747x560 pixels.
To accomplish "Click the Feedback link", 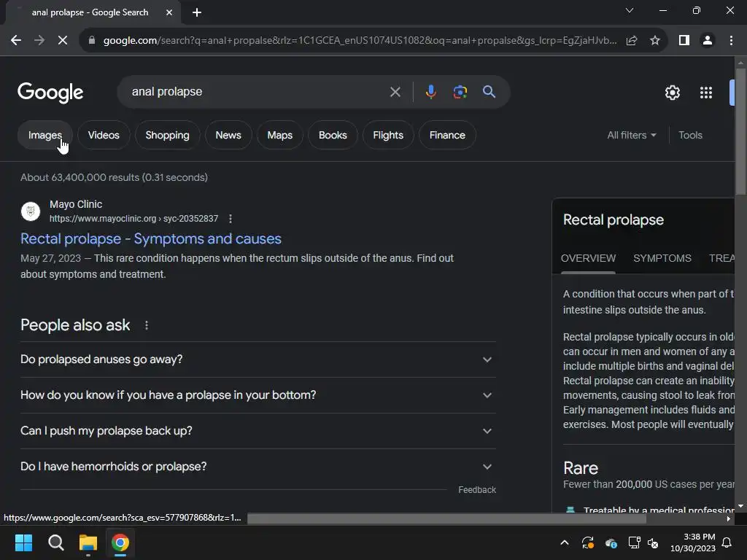I will [x=477, y=490].
